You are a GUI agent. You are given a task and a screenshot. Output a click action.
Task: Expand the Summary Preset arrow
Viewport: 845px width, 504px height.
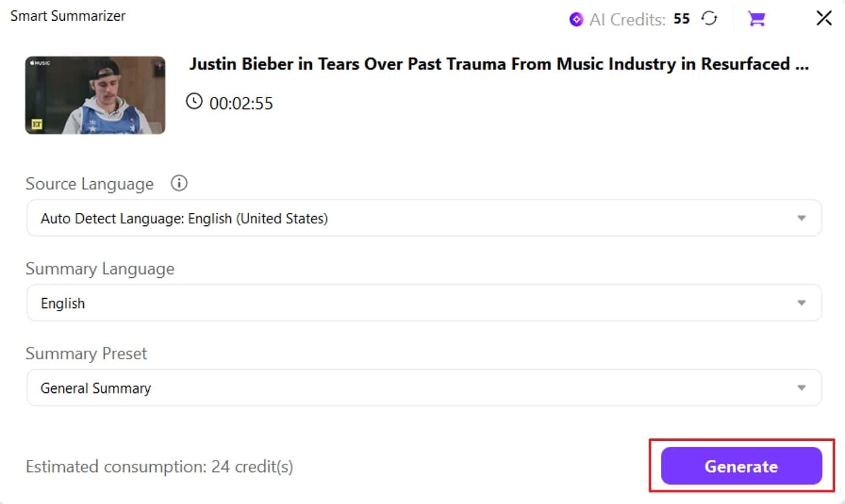(x=801, y=388)
